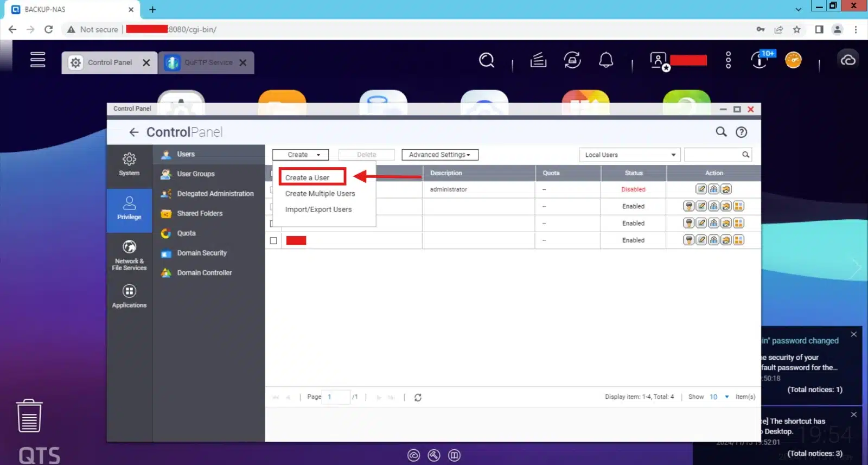Check the checkbox of the last user row
The width and height of the screenshot is (868, 465).
pos(273,240)
